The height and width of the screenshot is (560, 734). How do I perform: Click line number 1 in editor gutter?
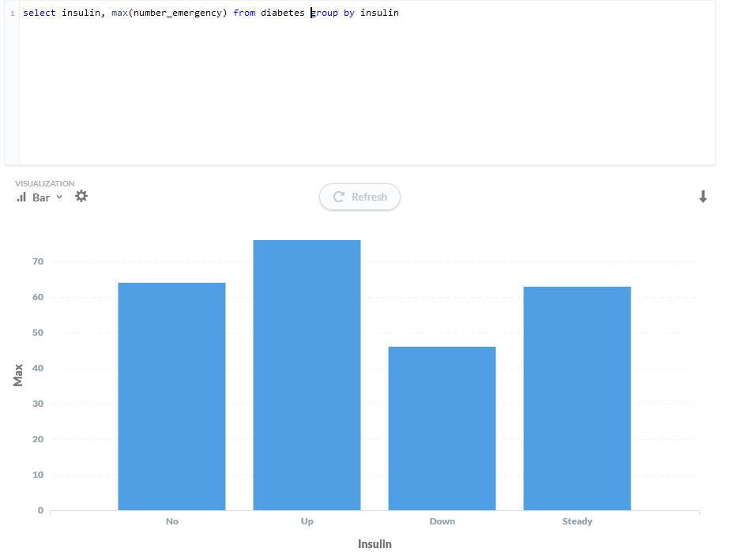pyautogui.click(x=13, y=13)
